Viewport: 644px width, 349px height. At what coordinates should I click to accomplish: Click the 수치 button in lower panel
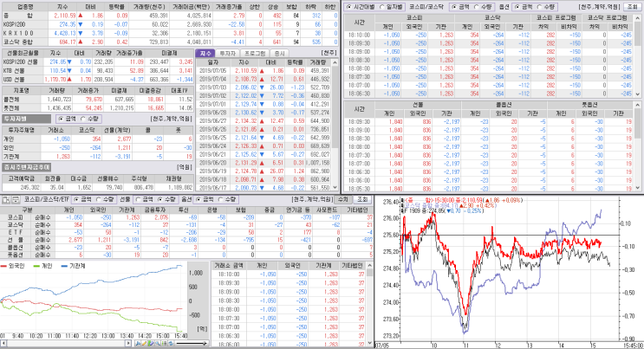click(x=342, y=199)
